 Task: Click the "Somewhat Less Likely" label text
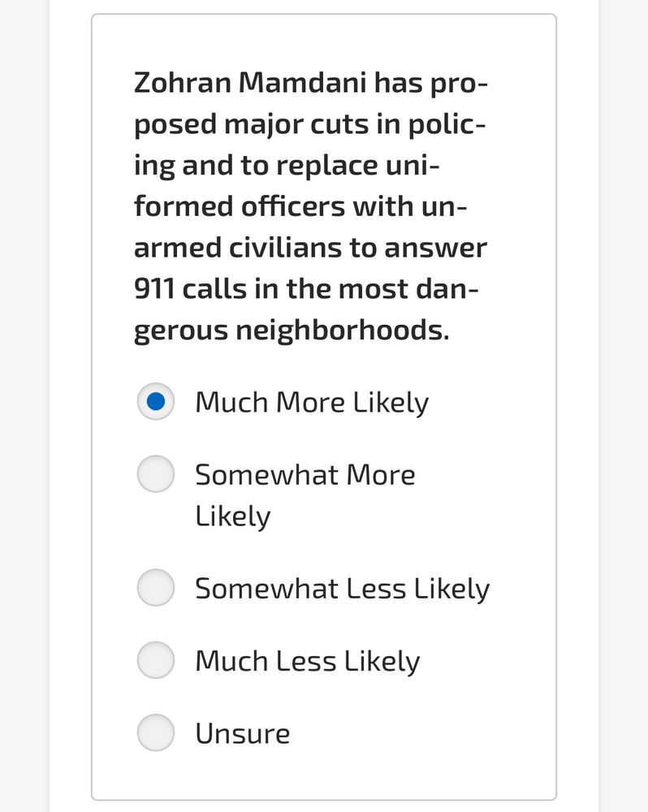pyautogui.click(x=343, y=590)
